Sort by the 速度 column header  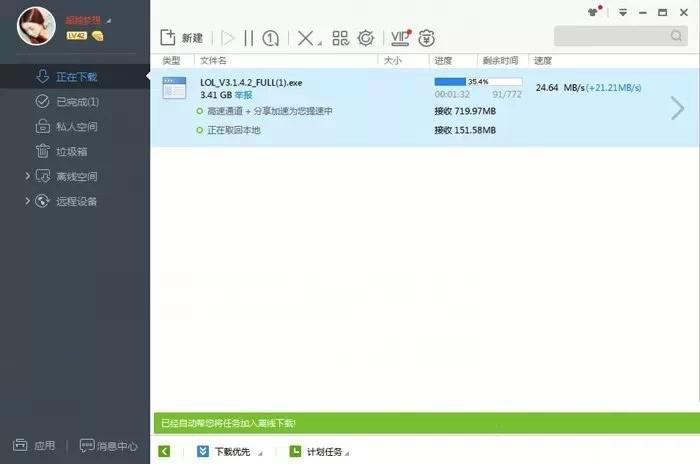[x=543, y=60]
